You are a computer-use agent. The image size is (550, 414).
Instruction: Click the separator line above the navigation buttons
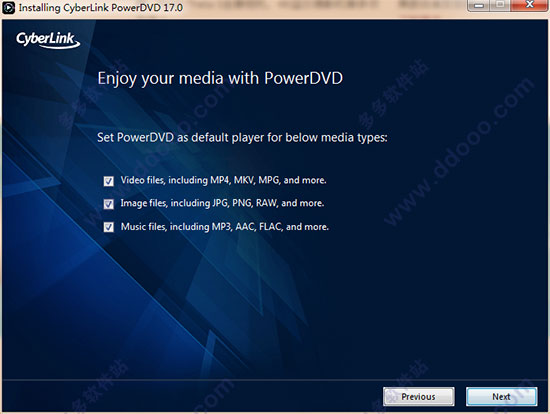275,379
